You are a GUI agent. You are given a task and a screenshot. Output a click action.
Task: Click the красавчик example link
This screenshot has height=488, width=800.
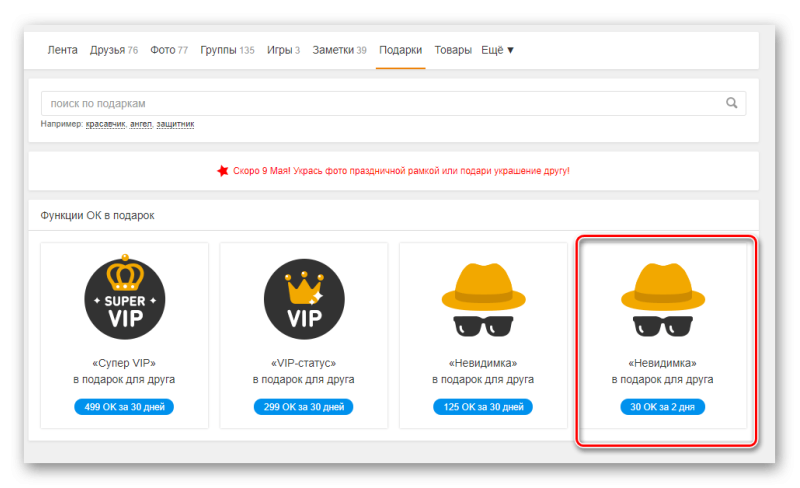[105, 124]
